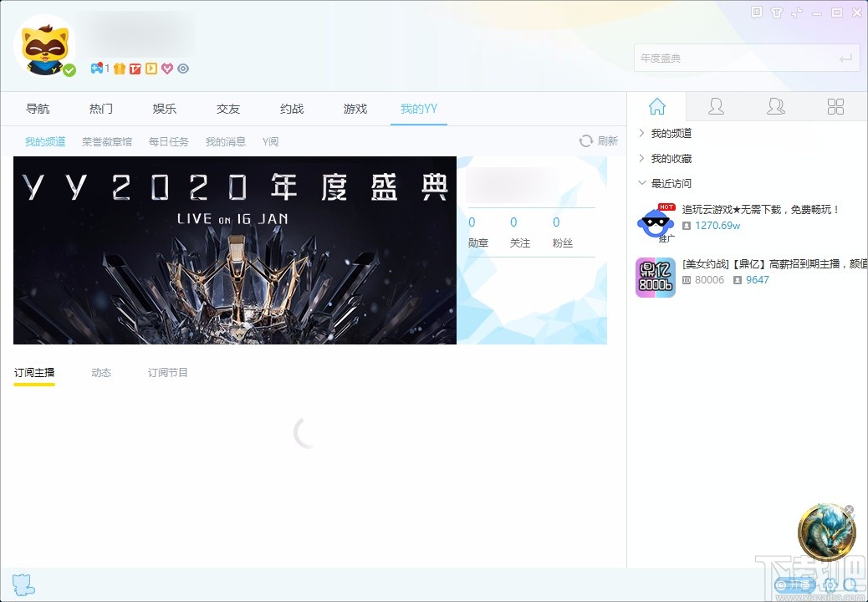868x602 pixels.
Task: Go to the 娱乐 tab
Action: 165,109
